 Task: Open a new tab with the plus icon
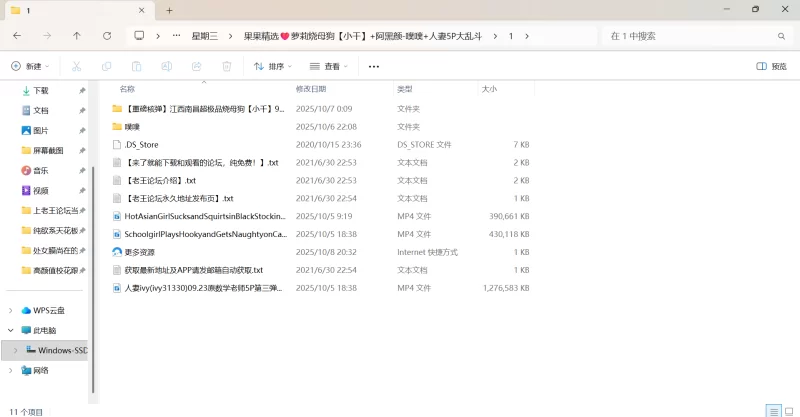click(170, 10)
